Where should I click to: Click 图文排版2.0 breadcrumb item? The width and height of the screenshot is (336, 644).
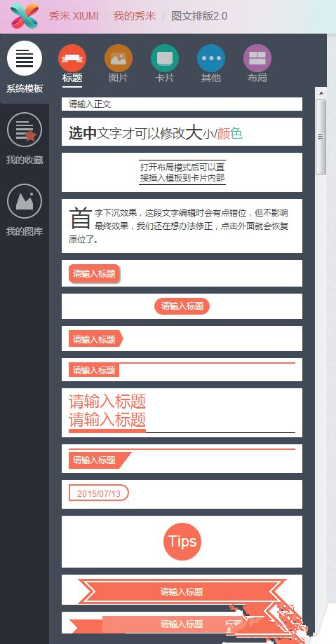[x=199, y=16]
